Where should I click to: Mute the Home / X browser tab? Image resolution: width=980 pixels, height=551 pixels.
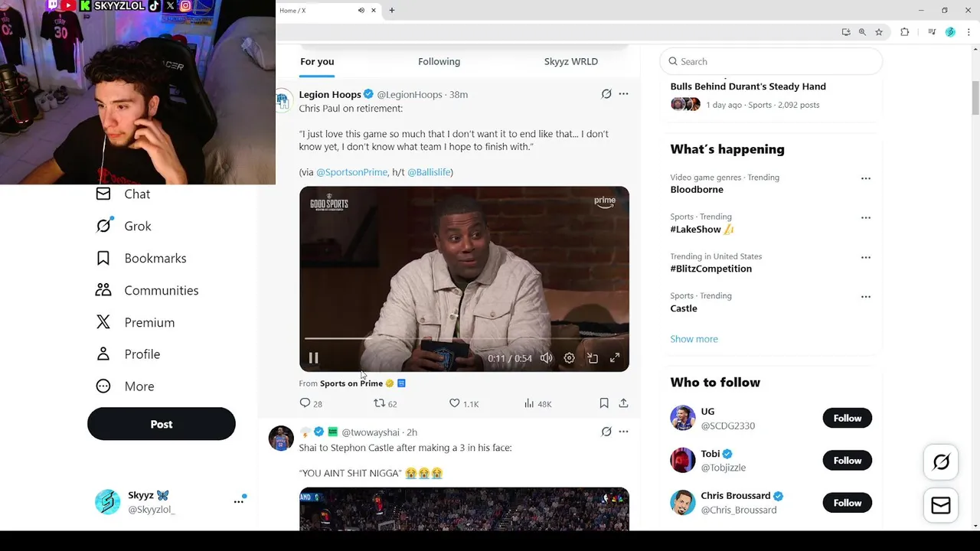361,10
